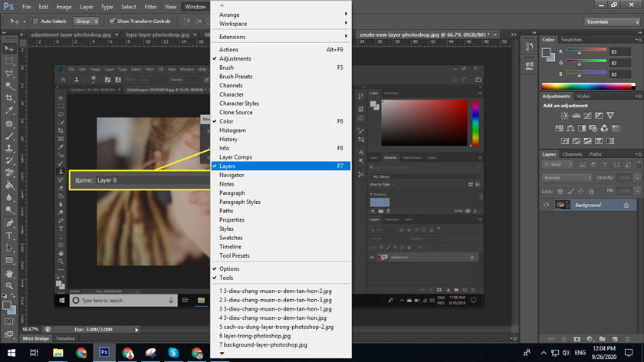Select the Lasso tool
This screenshot has height=362, width=644.
(9, 74)
